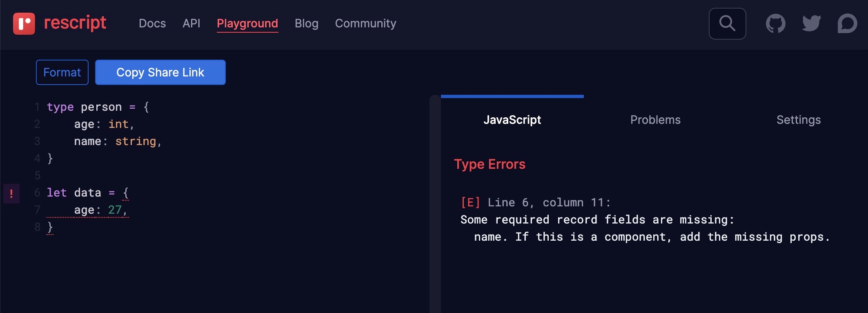Open the Twitter bird icon link

pyautogui.click(x=811, y=24)
